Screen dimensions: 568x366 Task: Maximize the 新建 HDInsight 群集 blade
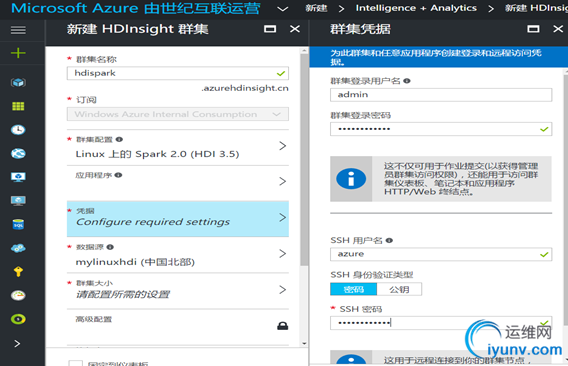coord(270,29)
